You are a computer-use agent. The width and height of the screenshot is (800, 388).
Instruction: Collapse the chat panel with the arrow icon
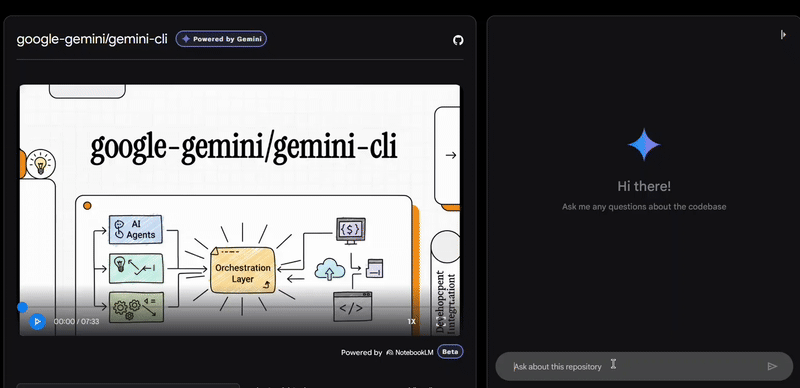pyautogui.click(x=783, y=34)
